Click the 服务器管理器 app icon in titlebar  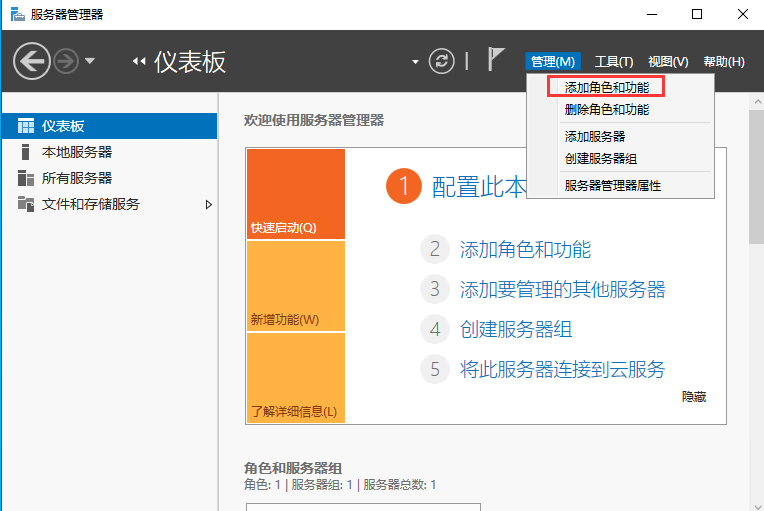pyautogui.click(x=18, y=15)
